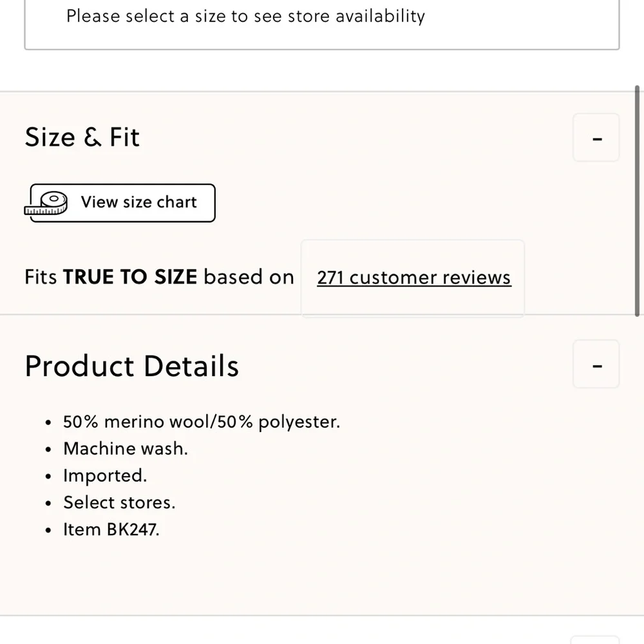Click the select a size availability message
The image size is (644, 644).
click(245, 17)
